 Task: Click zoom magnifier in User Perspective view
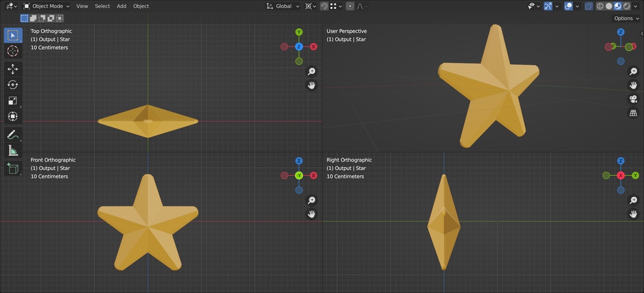(633, 72)
